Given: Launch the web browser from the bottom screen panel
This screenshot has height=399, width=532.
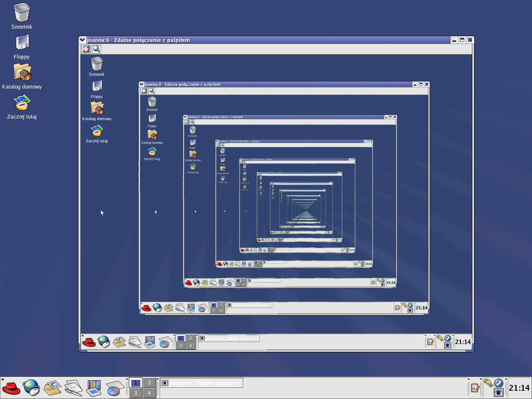Looking at the screenshot, I should (32, 388).
